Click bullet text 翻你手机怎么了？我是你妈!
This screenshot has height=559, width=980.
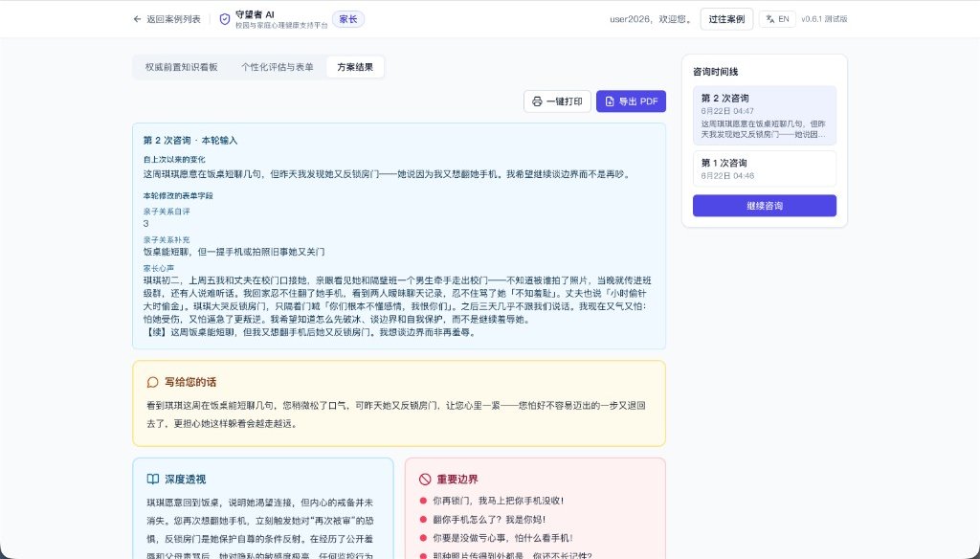pos(489,519)
